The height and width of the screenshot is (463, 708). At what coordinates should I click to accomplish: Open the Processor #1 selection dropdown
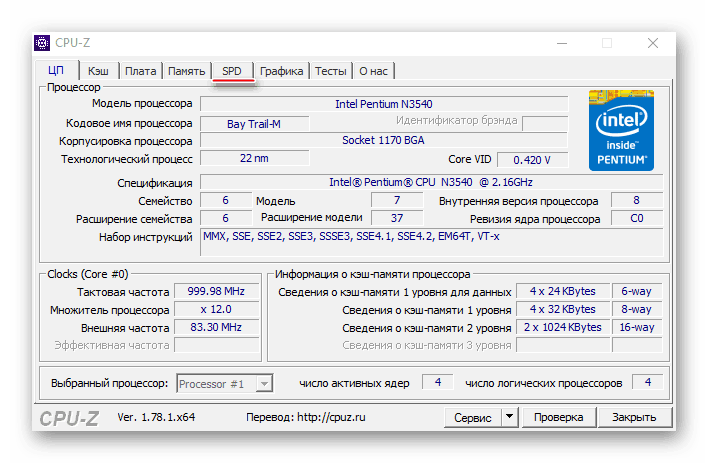224,383
